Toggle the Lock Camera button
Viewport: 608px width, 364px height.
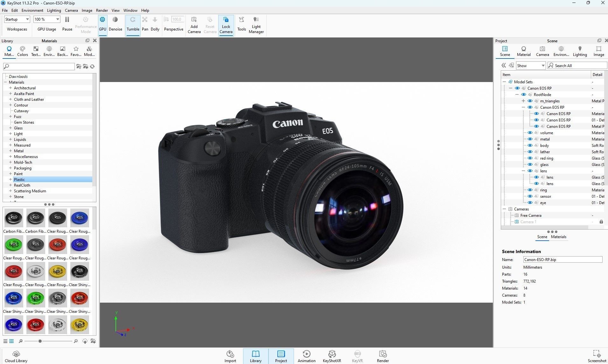226,25
